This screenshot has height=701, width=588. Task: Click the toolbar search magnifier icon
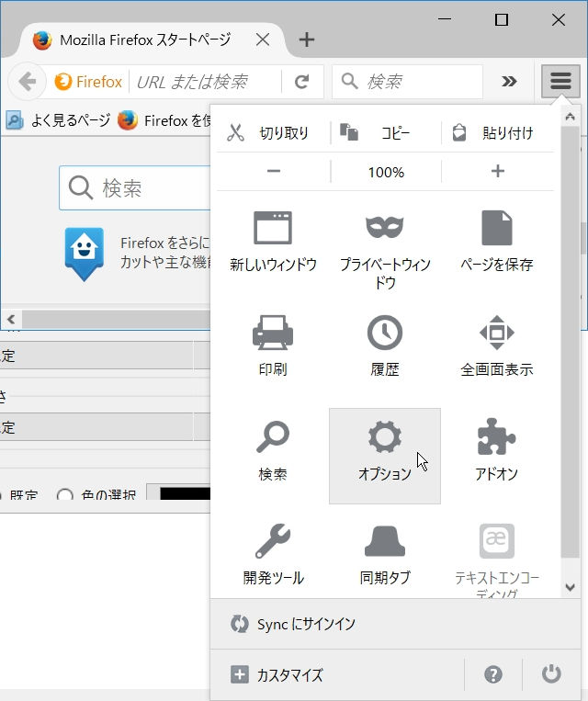[349, 82]
